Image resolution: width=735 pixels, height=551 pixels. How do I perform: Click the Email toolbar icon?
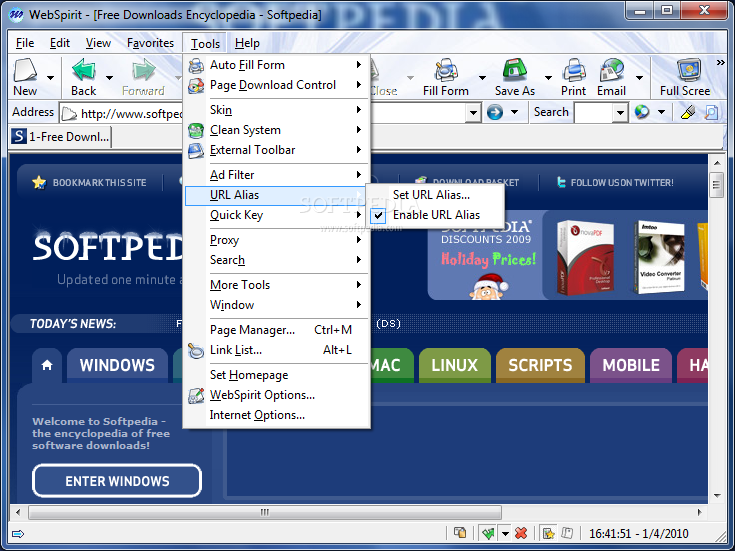(612, 70)
